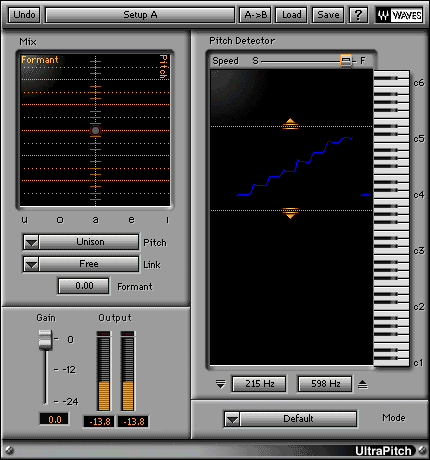Click the bottom-right screw icon
The height and width of the screenshot is (460, 430).
(x=422, y=450)
